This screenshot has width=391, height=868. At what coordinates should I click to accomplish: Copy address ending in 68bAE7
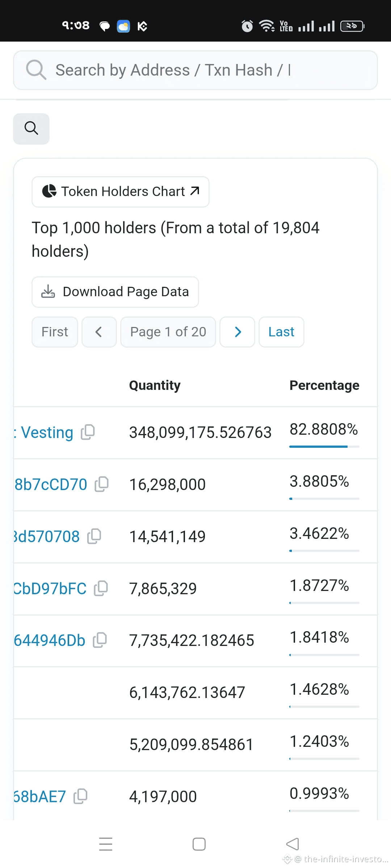pyautogui.click(x=80, y=796)
